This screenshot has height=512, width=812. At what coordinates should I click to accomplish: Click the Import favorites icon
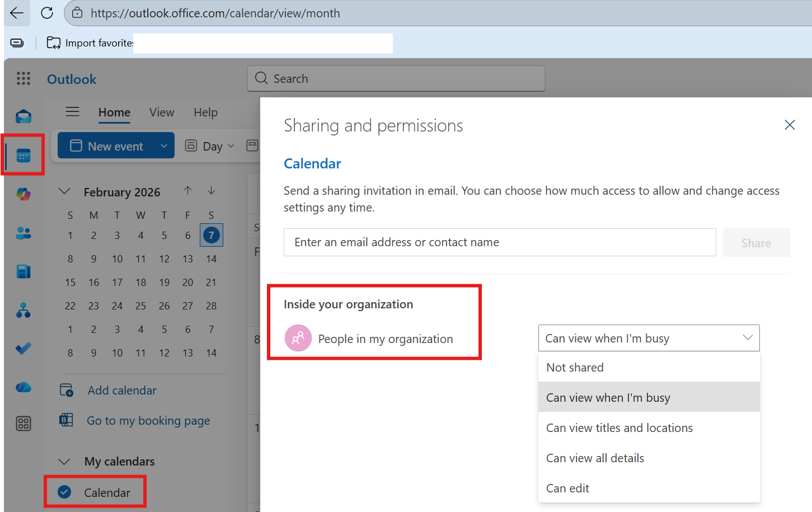pos(54,43)
